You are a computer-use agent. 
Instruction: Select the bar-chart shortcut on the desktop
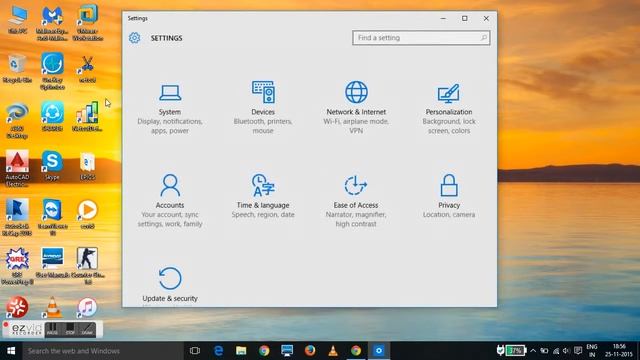(x=87, y=117)
